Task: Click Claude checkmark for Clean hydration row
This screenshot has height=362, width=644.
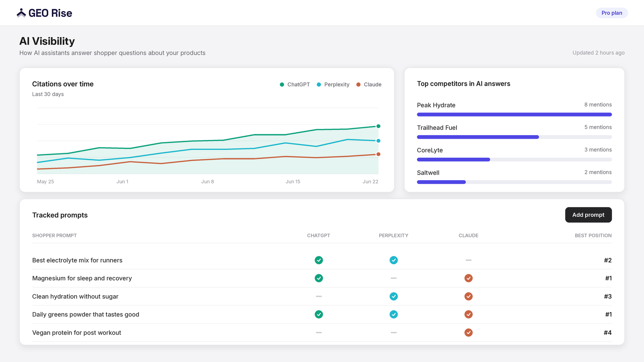Action: pos(469,296)
